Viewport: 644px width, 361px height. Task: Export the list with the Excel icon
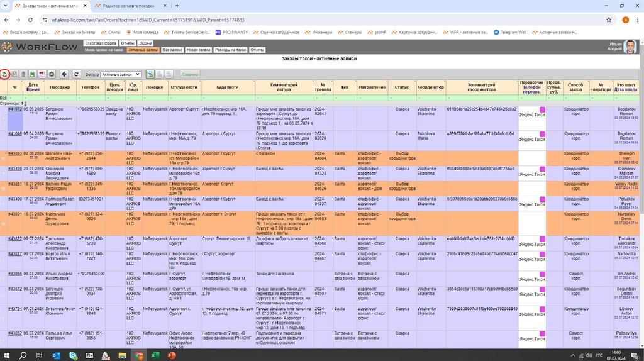click(x=33, y=74)
